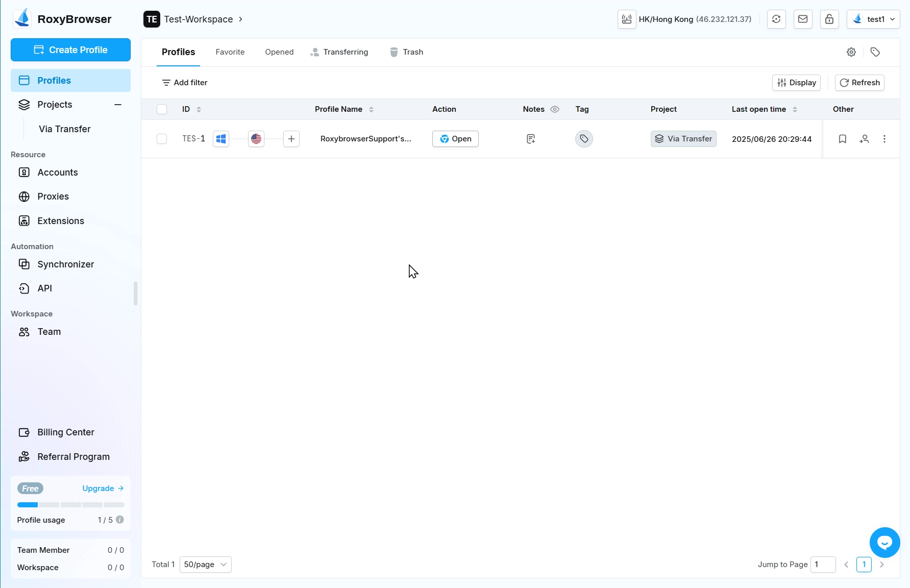Open the 50/page size dropdown
This screenshot has width=910, height=588.
tap(206, 565)
